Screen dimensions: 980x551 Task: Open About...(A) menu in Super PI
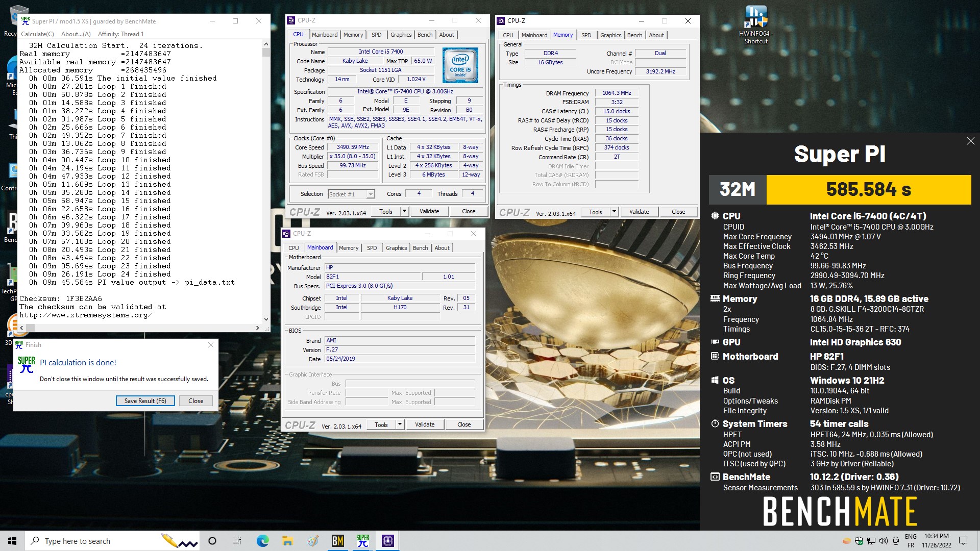coord(76,34)
